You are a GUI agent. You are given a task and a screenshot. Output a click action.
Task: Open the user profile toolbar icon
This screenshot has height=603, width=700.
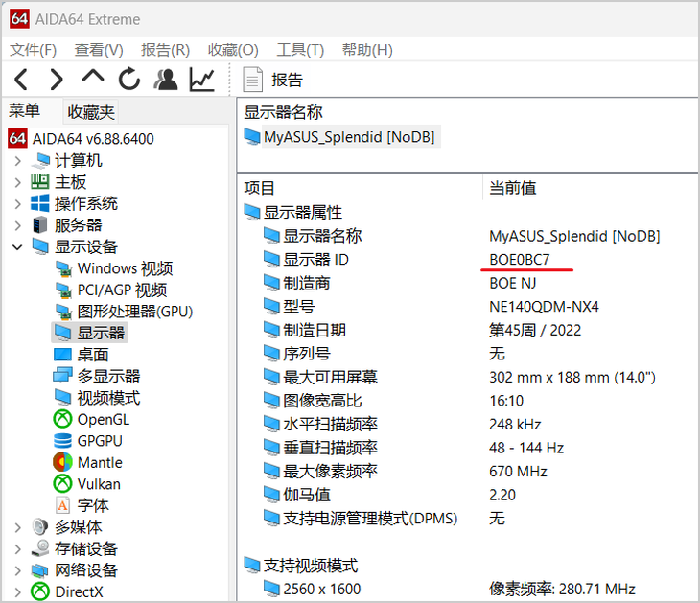pos(166,80)
